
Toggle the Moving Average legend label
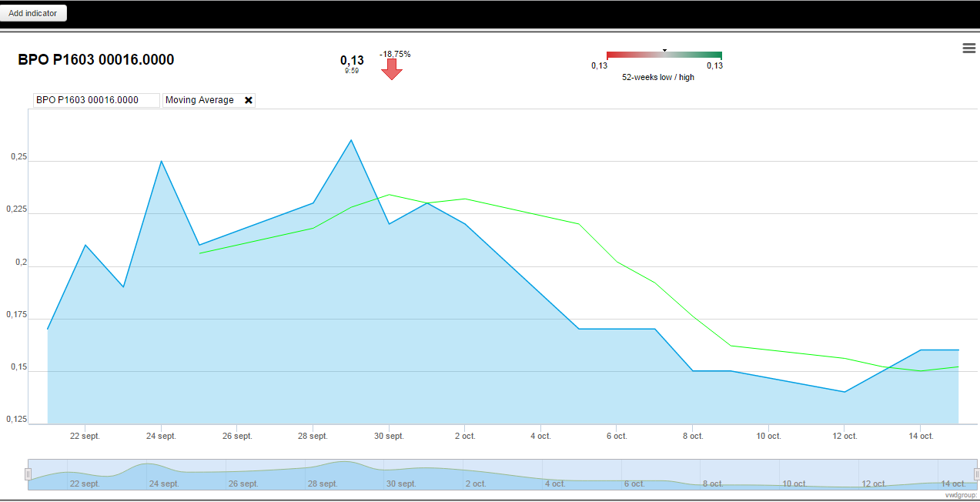[199, 100]
